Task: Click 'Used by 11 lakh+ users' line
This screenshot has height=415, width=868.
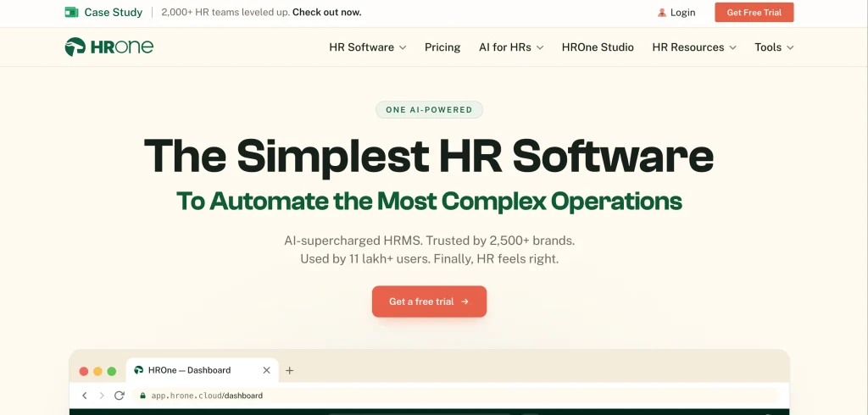Action: 429,258
